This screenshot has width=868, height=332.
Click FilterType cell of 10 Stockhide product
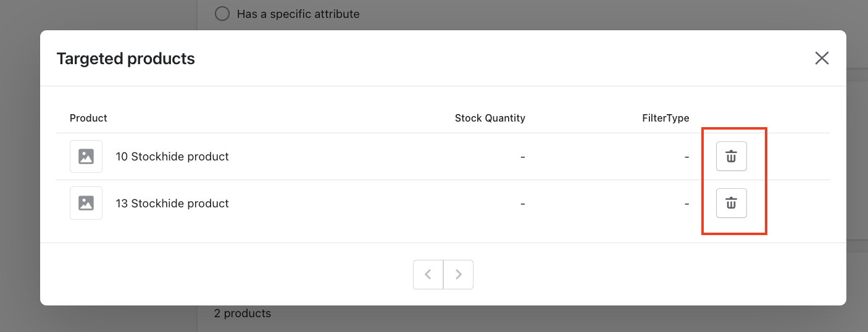click(x=686, y=157)
